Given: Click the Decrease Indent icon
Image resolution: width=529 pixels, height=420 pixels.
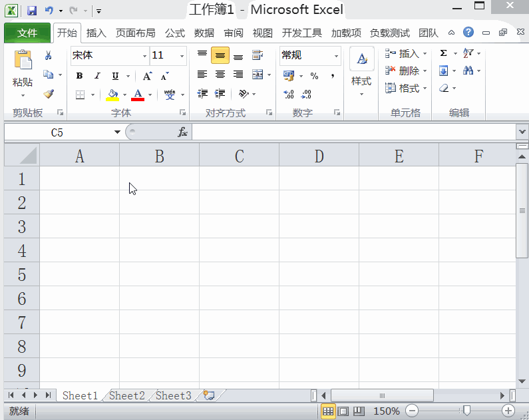Looking at the screenshot, I should click(202, 93).
